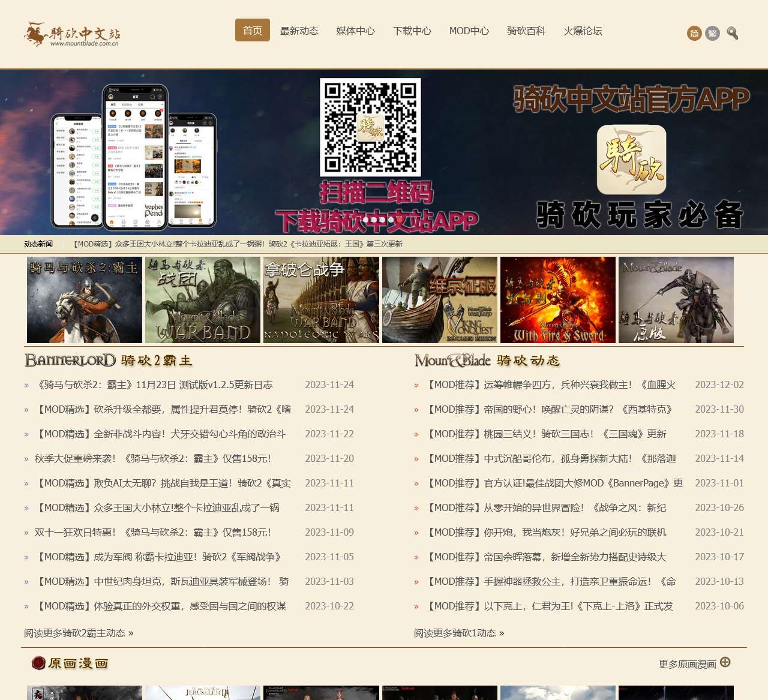Switch to Simplified Chinese with 简 icon

coord(694,34)
